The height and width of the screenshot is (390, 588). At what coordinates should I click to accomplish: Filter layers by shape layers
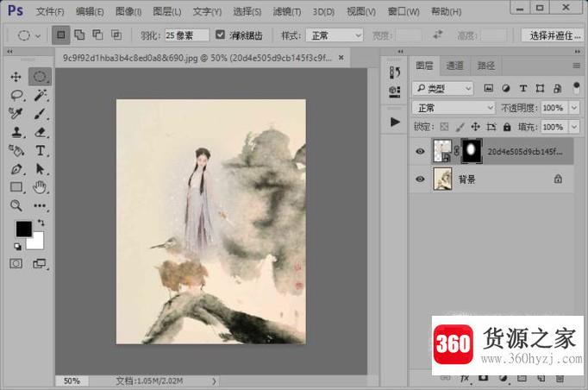tap(540, 88)
